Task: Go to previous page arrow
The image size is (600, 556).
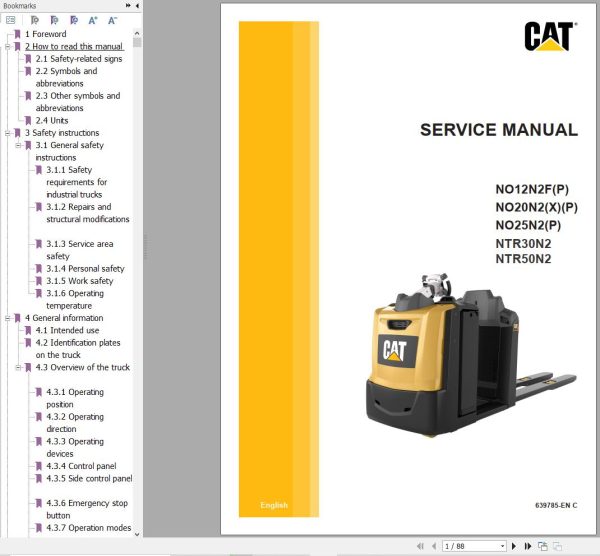Action: (x=434, y=546)
